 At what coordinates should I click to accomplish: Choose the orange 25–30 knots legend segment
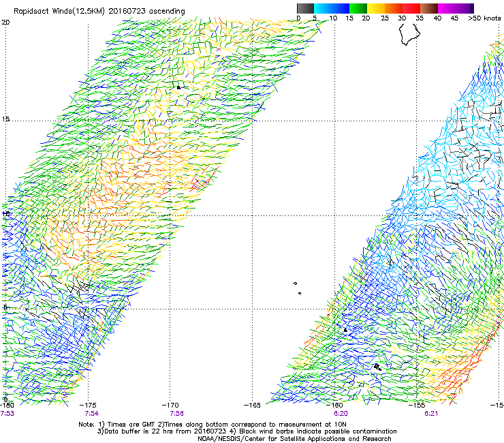394,8
